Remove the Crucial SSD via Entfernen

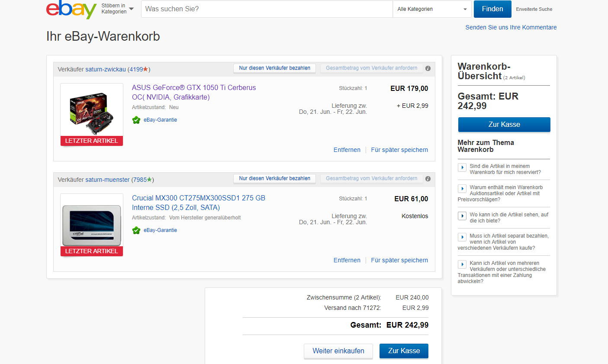click(x=347, y=260)
